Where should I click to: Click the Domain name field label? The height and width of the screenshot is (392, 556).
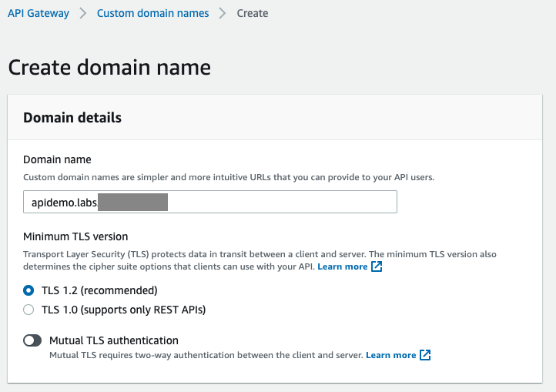pyautogui.click(x=57, y=159)
